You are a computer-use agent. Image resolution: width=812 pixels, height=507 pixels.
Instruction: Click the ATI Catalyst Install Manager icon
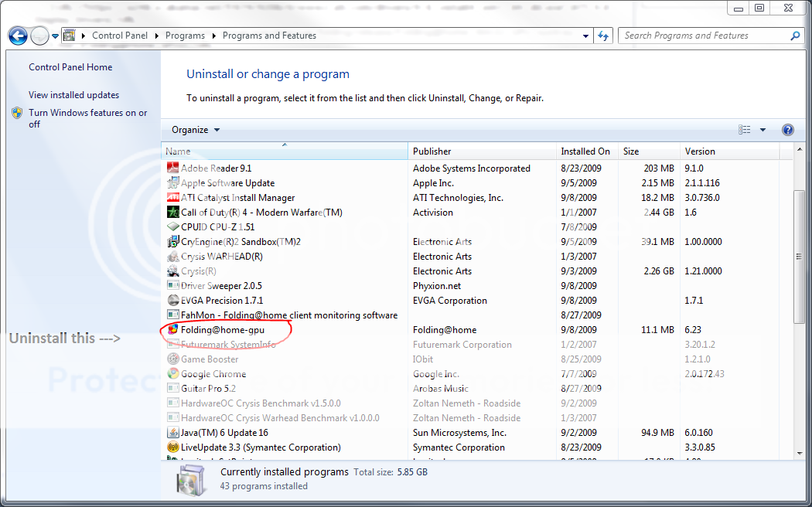coord(173,197)
